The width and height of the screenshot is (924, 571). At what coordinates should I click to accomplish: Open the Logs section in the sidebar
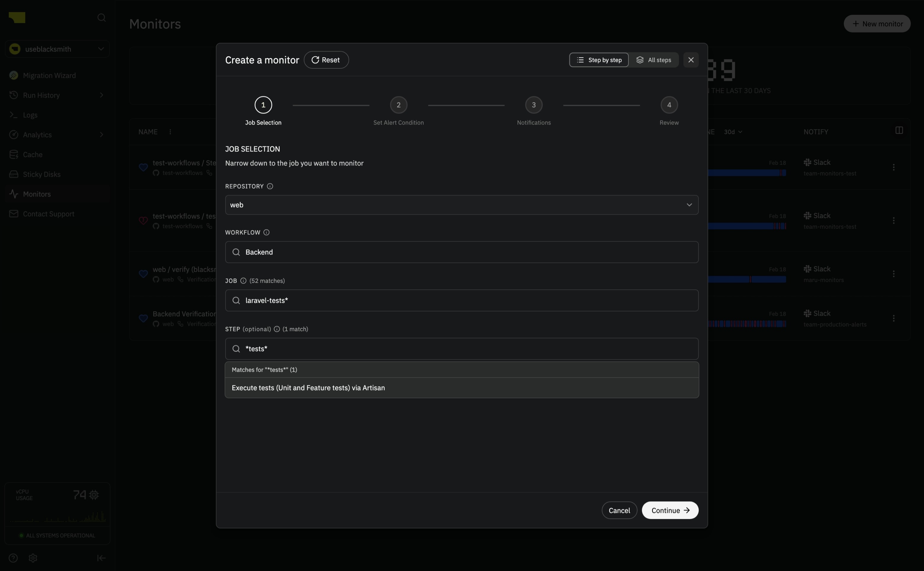pos(30,115)
